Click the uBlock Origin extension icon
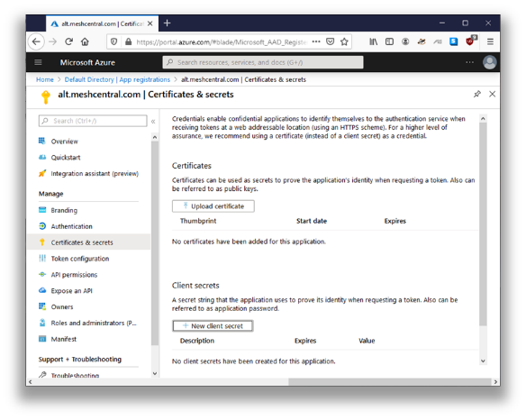Screen dimensions: 526x420 click(470, 41)
